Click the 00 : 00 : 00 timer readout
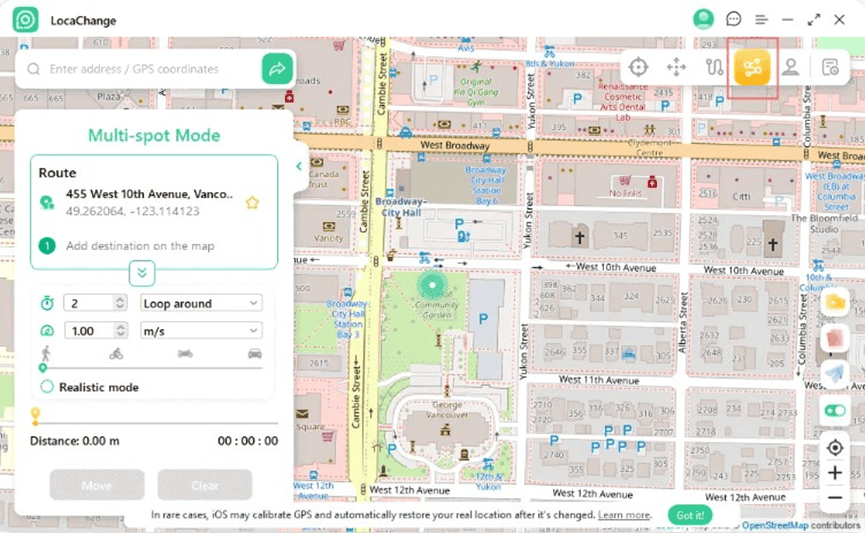The height and width of the screenshot is (533, 865). 248,441
